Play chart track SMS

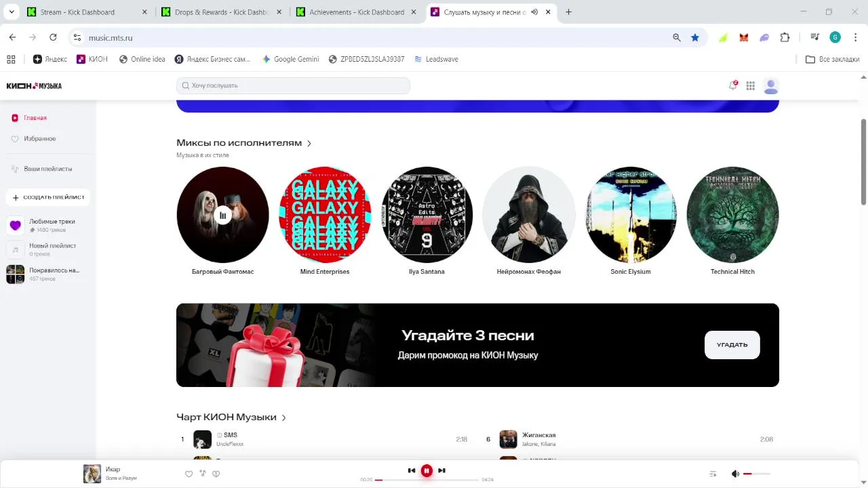click(x=203, y=439)
